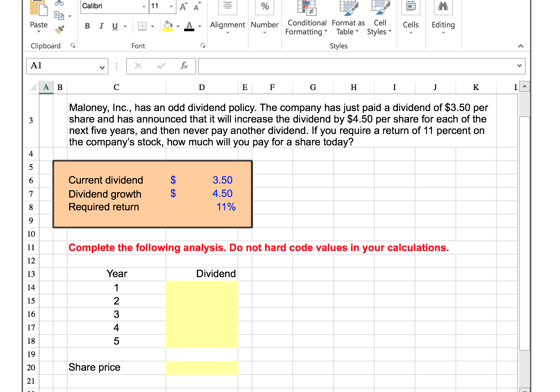
Task: Select column C header
Action: [x=117, y=87]
